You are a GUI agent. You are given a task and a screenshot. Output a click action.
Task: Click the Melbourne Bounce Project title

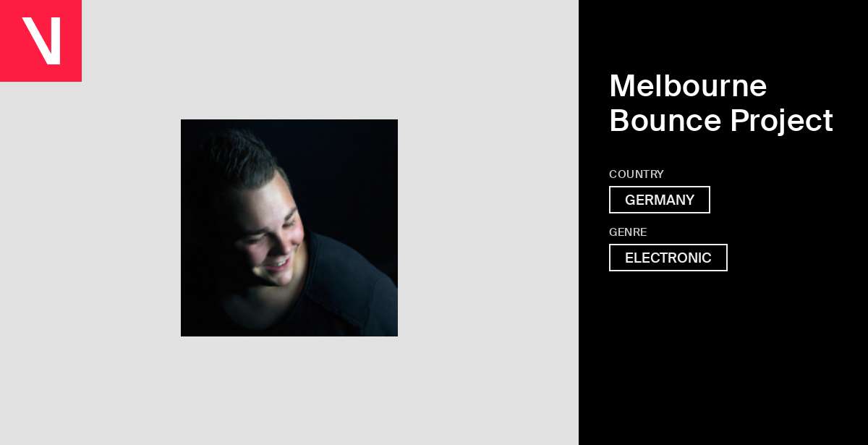[721, 103]
